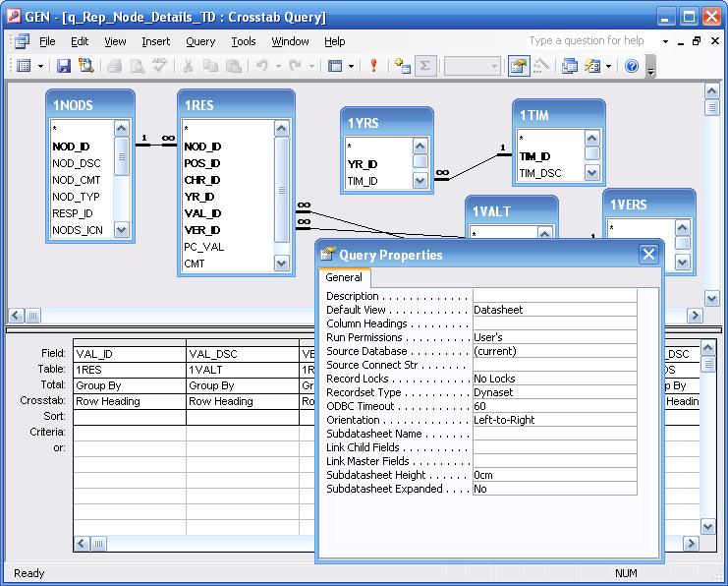Image resolution: width=728 pixels, height=586 pixels.
Task: Open the View button dropdown arrow
Action: 40,66
